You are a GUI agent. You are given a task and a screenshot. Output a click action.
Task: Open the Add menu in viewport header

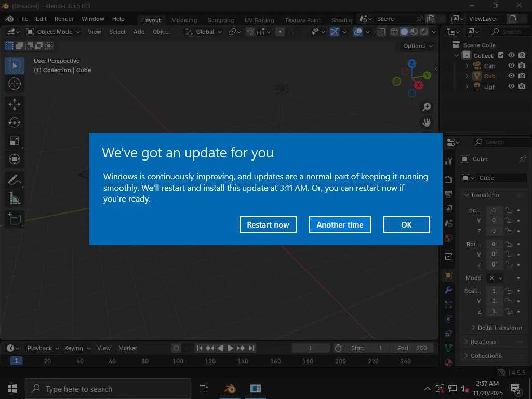pyautogui.click(x=139, y=32)
